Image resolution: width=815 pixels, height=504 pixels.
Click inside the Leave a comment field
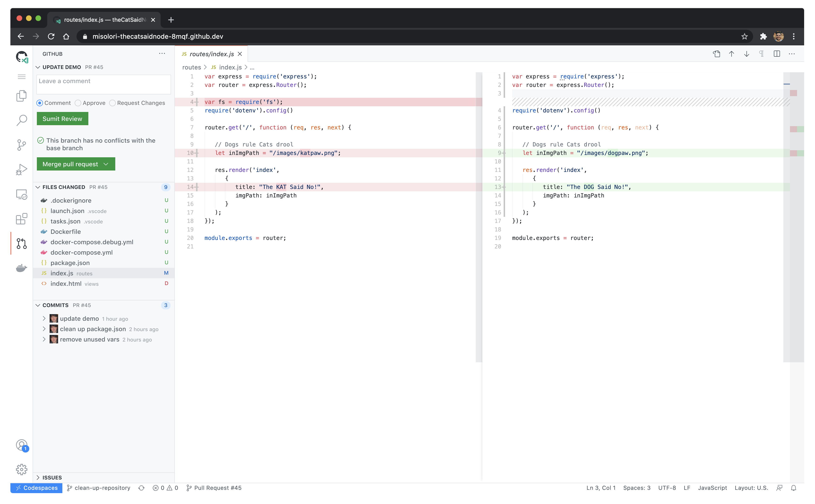pos(103,84)
